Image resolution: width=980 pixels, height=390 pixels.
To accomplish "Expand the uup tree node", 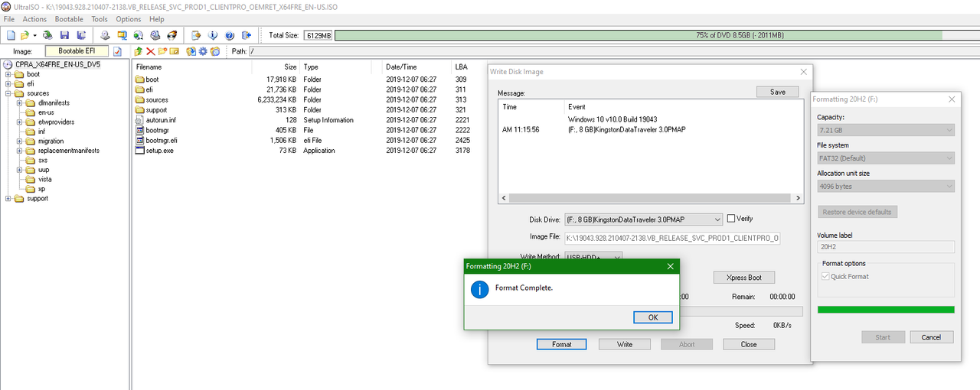I will [20, 170].
